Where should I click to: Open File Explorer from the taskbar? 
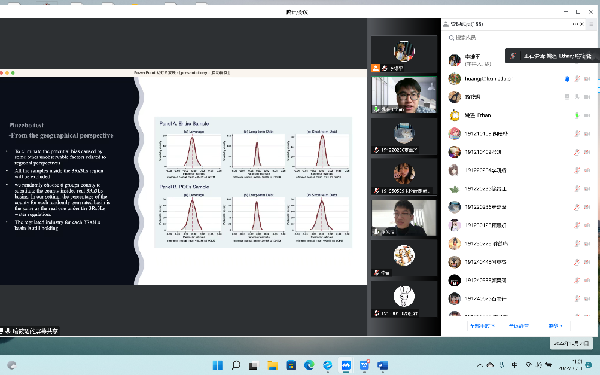point(272,365)
